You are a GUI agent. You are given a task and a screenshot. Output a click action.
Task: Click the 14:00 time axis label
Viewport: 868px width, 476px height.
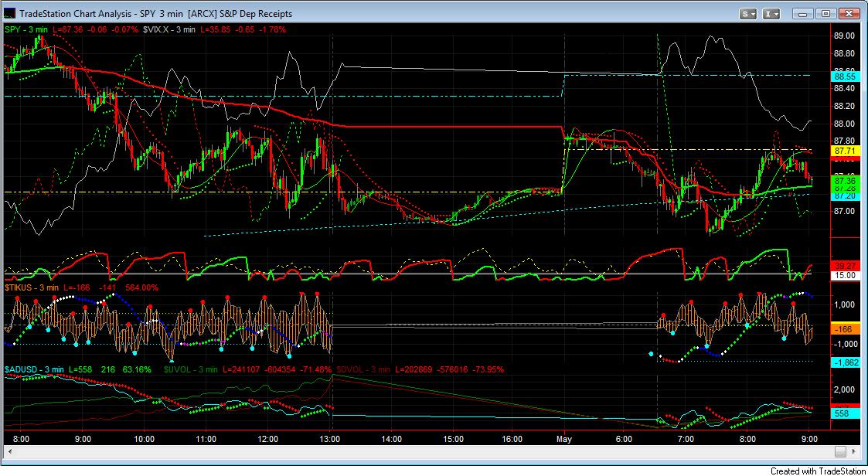tap(391, 439)
